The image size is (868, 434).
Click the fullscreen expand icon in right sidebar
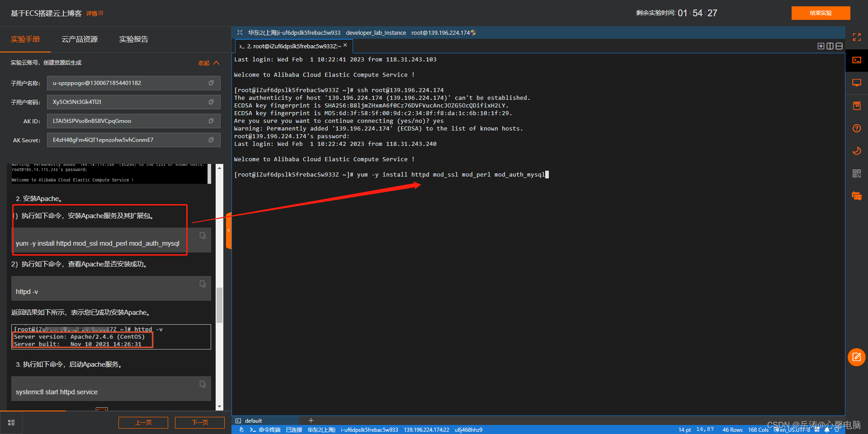pos(856,37)
